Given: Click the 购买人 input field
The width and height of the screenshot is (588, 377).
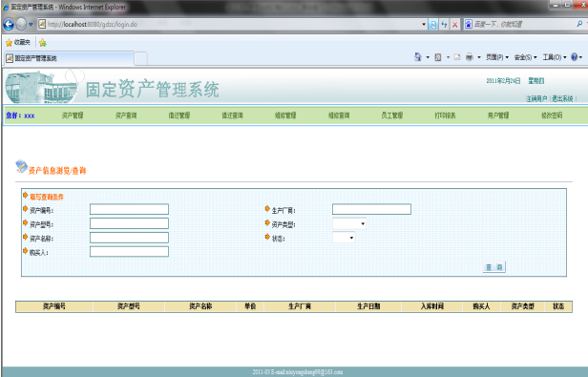Looking at the screenshot, I should click(130, 252).
